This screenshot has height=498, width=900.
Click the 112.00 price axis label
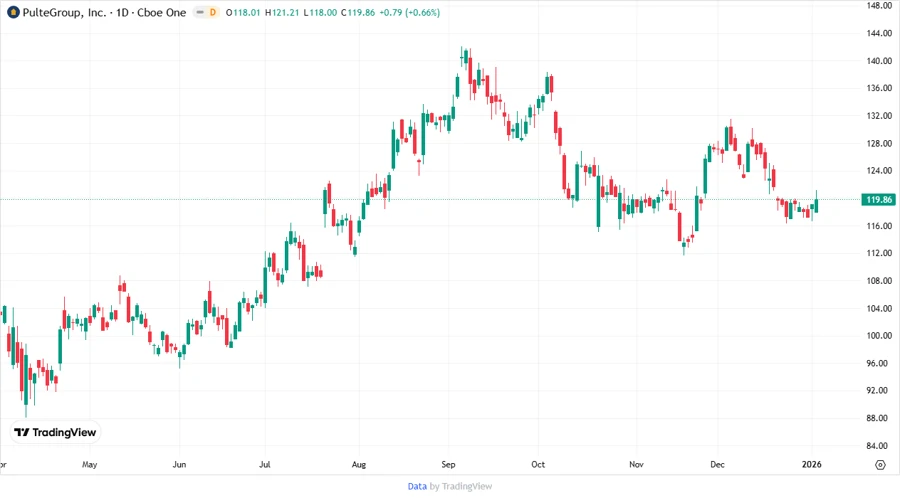tap(879, 253)
